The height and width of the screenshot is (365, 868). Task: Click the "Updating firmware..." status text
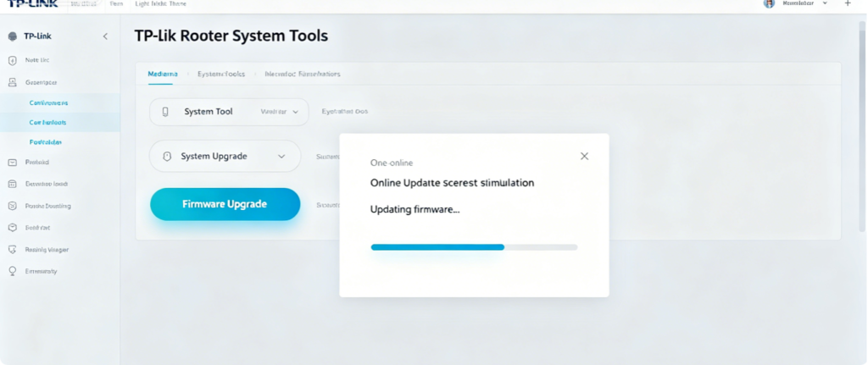click(415, 209)
